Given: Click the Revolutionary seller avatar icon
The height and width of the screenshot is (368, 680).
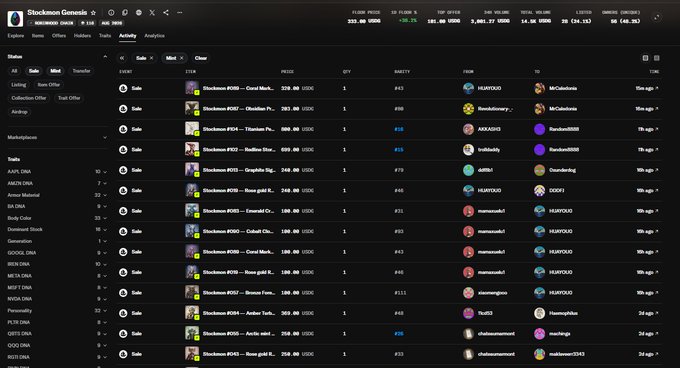Looking at the screenshot, I should click(468, 109).
